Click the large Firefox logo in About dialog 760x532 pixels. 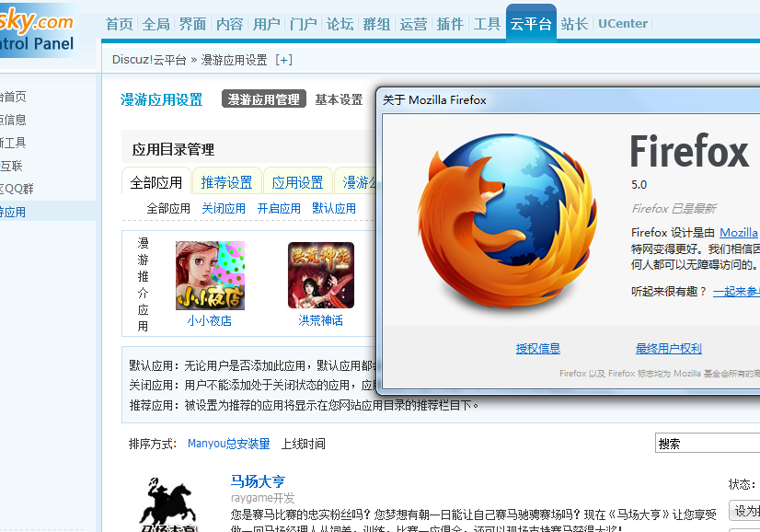coord(508,221)
